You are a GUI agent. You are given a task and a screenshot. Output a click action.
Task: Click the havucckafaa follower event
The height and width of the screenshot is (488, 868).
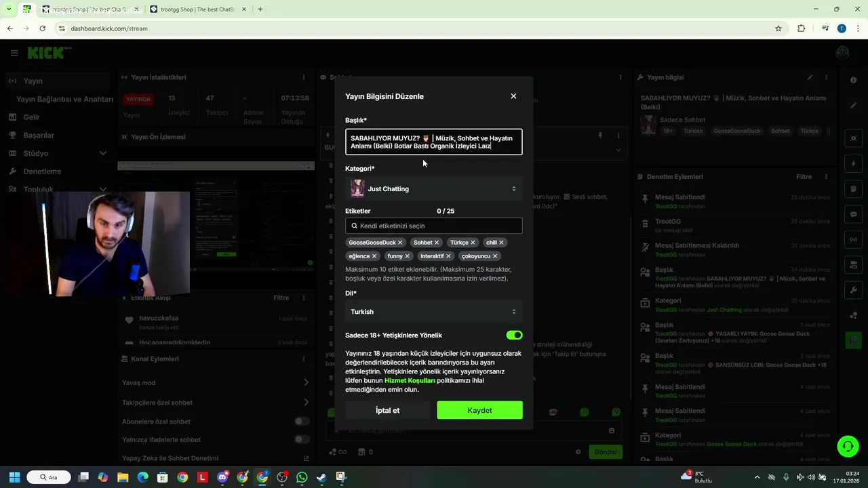(216, 323)
